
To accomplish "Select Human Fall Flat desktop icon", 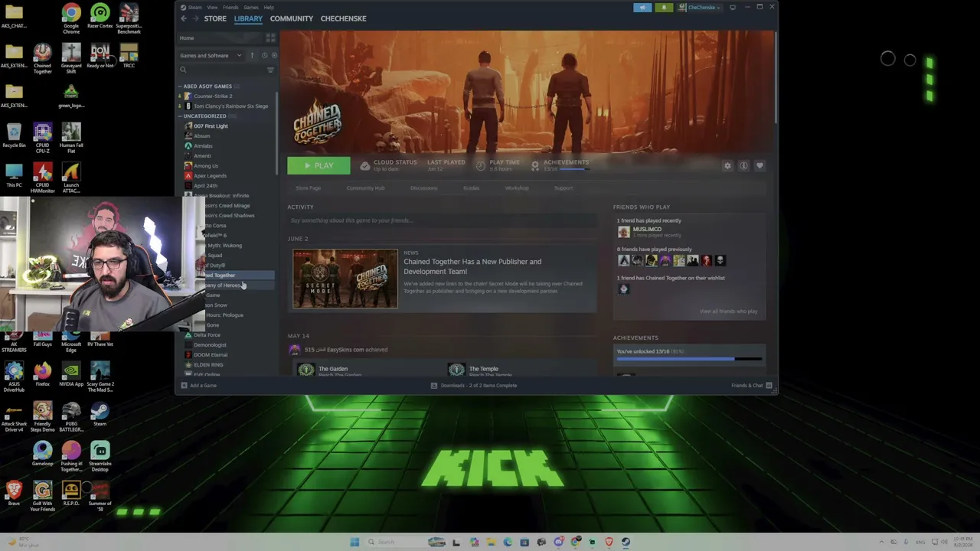I will (x=71, y=138).
